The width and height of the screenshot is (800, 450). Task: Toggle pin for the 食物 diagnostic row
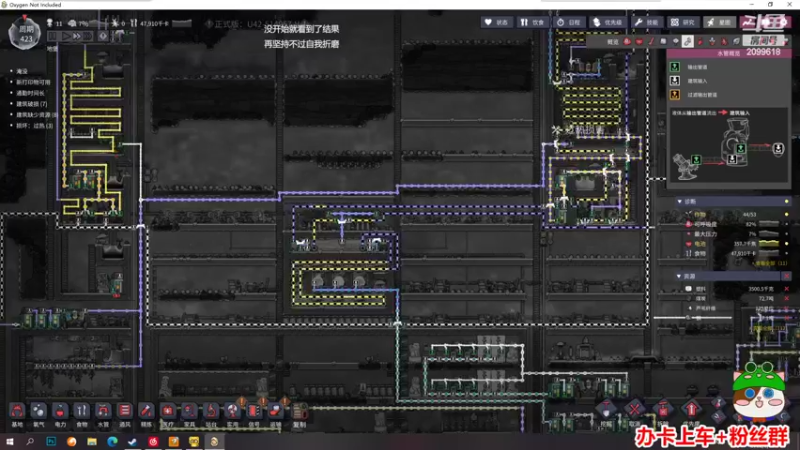(786, 253)
